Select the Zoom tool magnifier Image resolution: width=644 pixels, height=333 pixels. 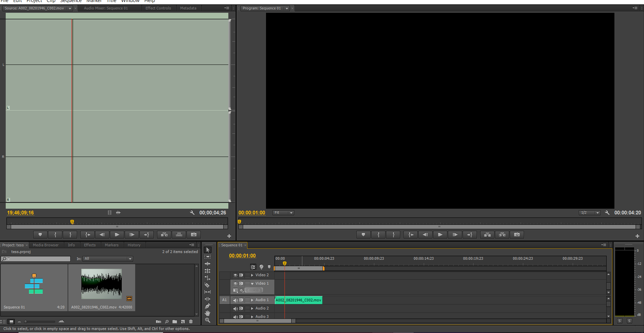tap(207, 320)
